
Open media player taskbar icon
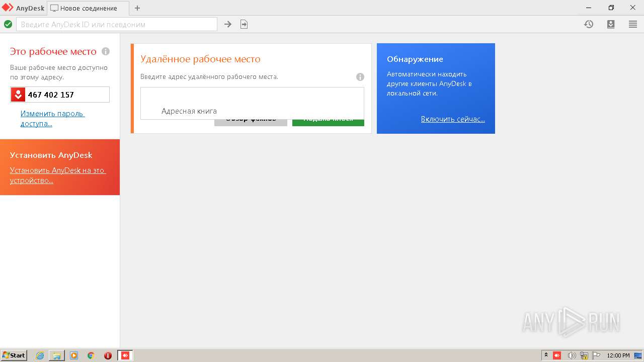tap(74, 355)
